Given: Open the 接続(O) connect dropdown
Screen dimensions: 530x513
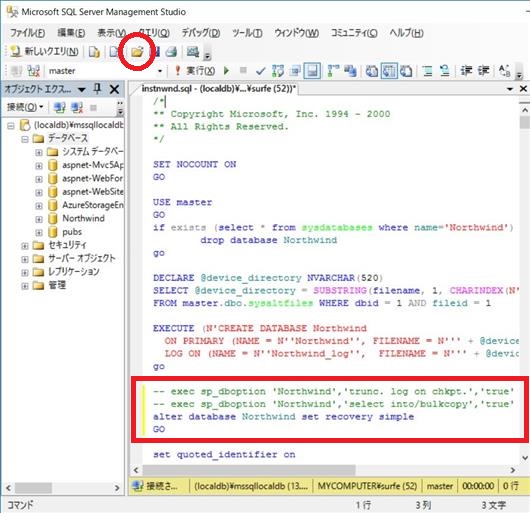Looking at the screenshot, I should pos(25,107).
